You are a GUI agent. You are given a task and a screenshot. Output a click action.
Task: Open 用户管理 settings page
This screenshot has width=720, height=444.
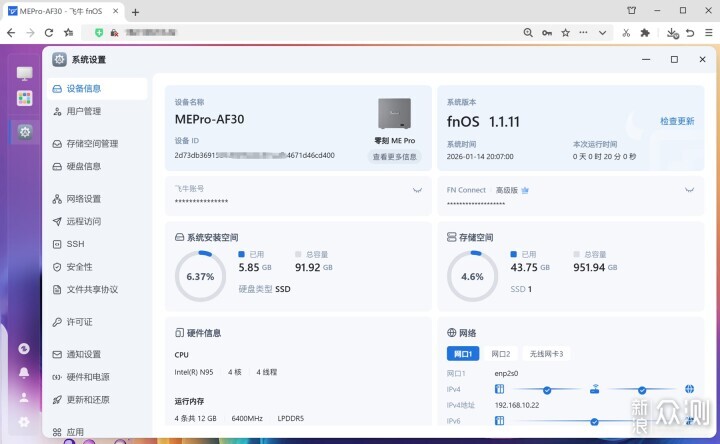pos(97,111)
